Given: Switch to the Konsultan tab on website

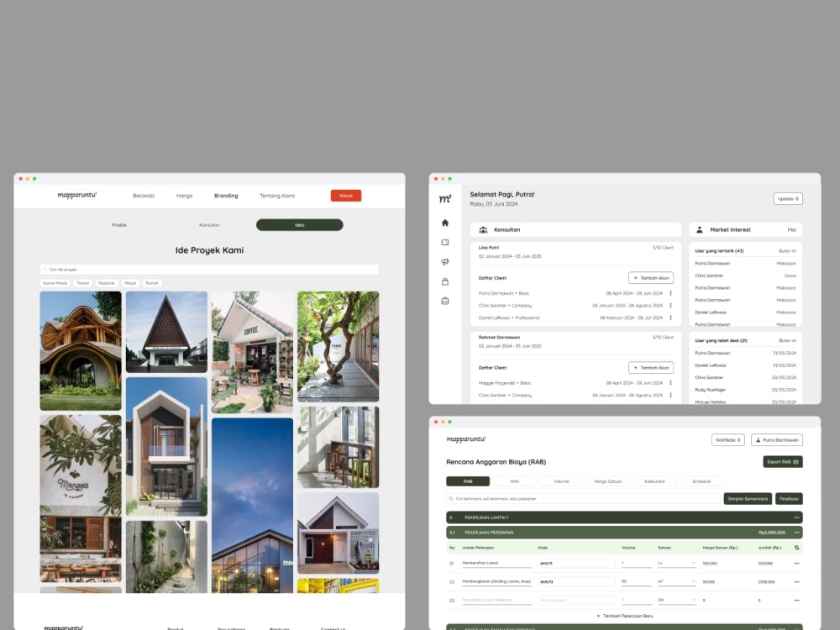Looking at the screenshot, I should [x=209, y=225].
